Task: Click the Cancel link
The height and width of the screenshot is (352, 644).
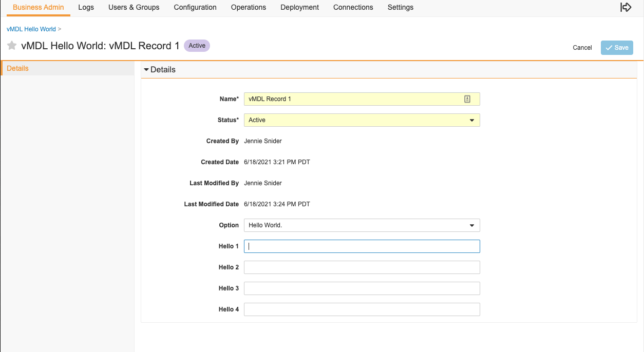Action: pos(582,47)
